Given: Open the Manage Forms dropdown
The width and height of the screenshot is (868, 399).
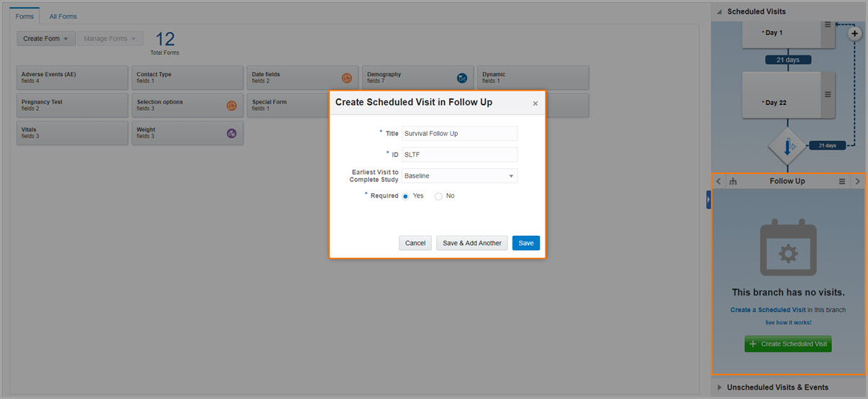Looking at the screenshot, I should click(110, 39).
